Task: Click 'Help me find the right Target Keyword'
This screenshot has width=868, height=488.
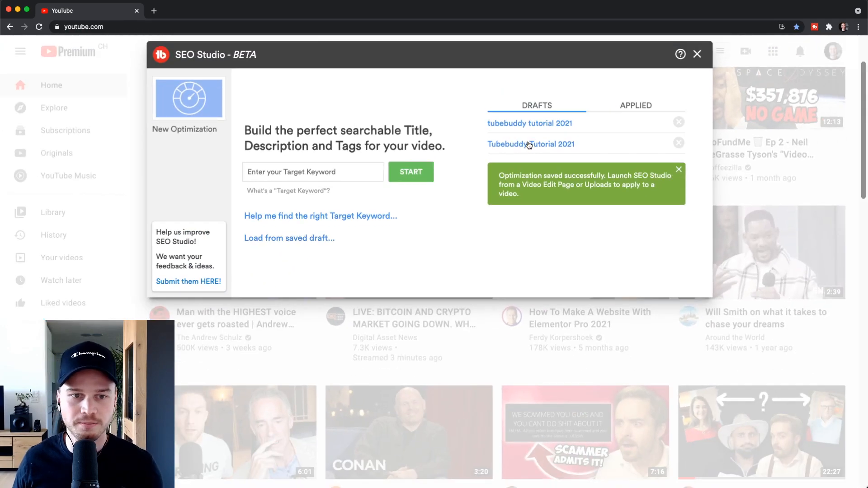Action: point(321,216)
